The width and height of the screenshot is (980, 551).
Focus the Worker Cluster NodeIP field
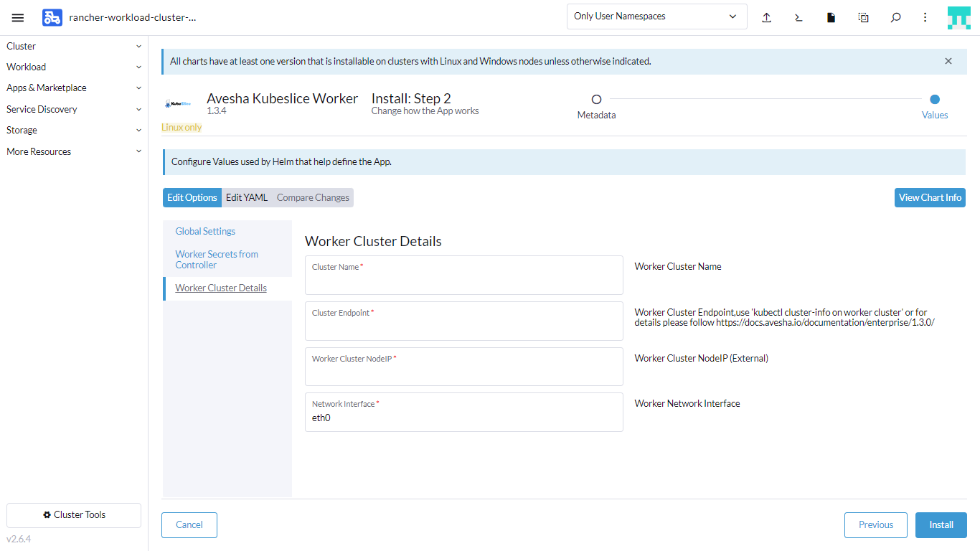coord(464,367)
